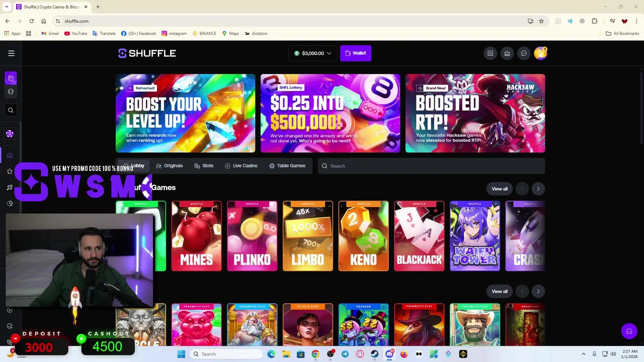Image resolution: width=644 pixels, height=362 pixels.
Task: Open Chrome media control icon
Action: coord(612,21)
